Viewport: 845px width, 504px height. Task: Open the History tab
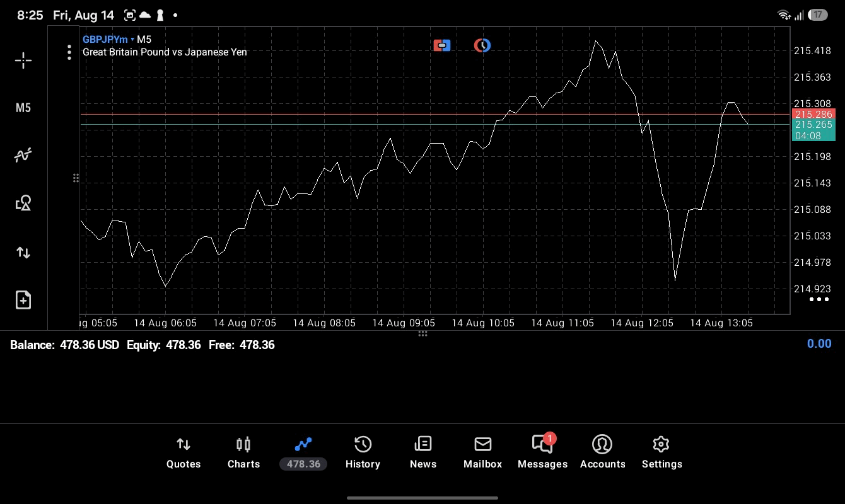[x=363, y=453]
